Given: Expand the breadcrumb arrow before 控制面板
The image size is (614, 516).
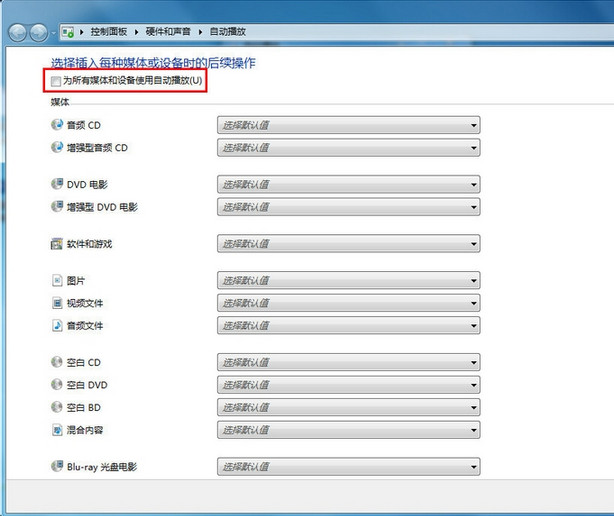Looking at the screenshot, I should click(x=82, y=32).
